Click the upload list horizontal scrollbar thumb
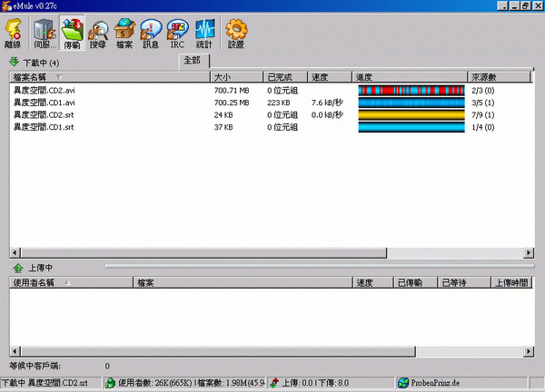Screen dimensions: 545x392 click(x=218, y=351)
